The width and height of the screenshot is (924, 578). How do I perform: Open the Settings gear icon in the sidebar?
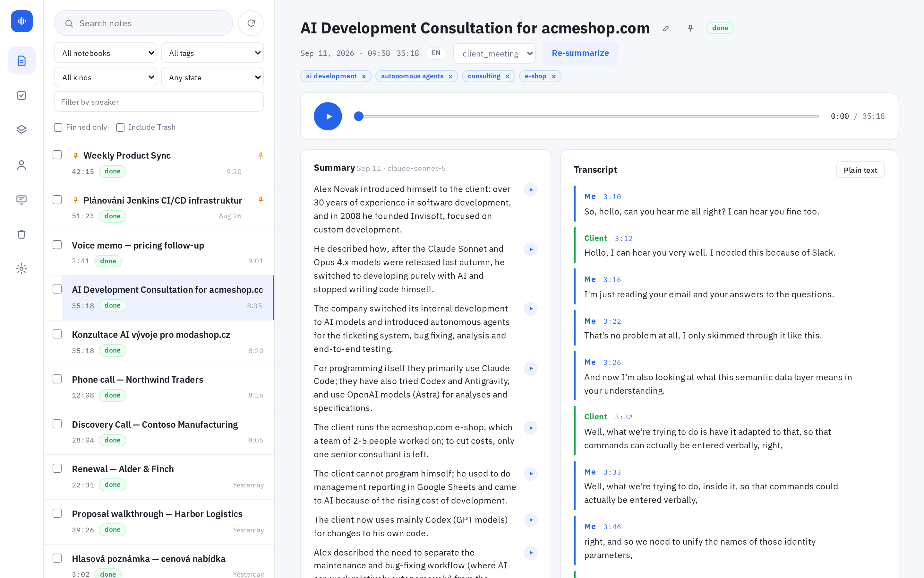(22, 269)
